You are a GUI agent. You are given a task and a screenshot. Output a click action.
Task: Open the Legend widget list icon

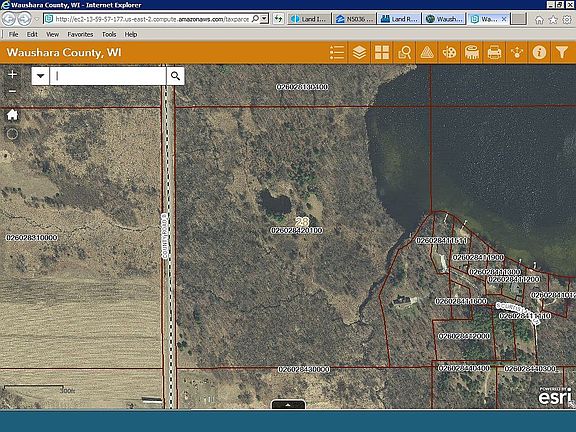[x=337, y=53]
